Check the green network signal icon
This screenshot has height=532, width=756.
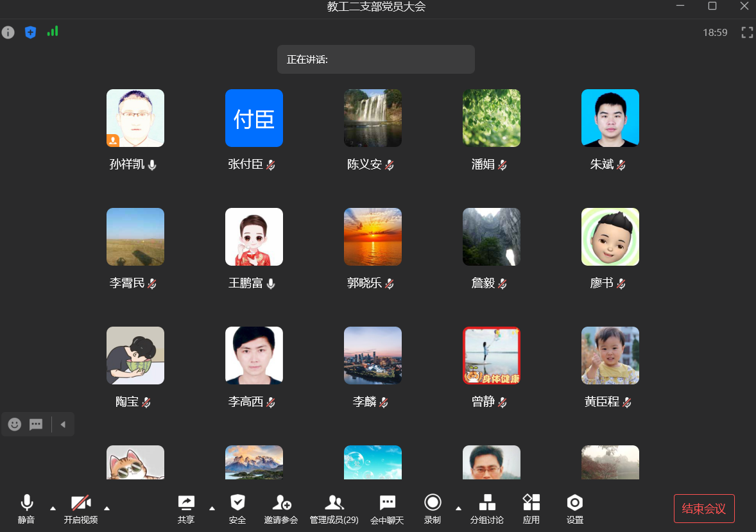[x=53, y=31]
